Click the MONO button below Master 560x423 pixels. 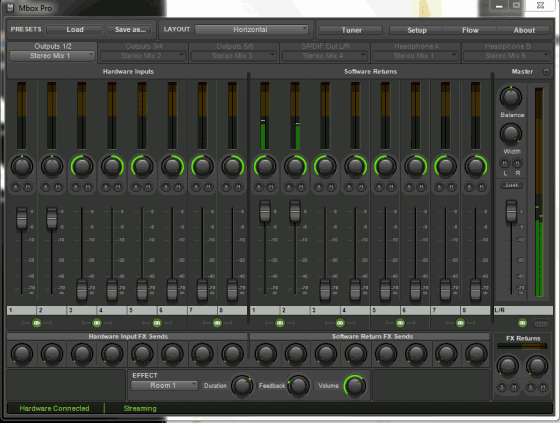[x=541, y=323]
